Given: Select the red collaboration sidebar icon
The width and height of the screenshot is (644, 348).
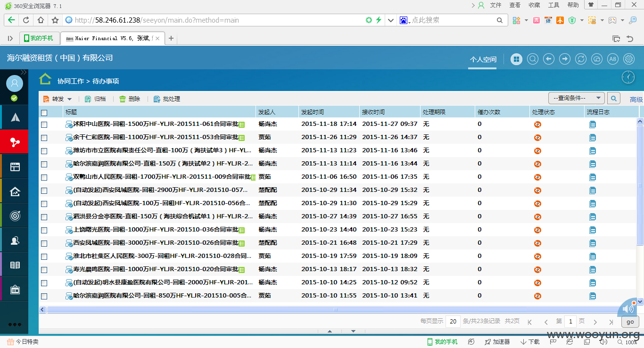Looking at the screenshot, I should [x=15, y=142].
